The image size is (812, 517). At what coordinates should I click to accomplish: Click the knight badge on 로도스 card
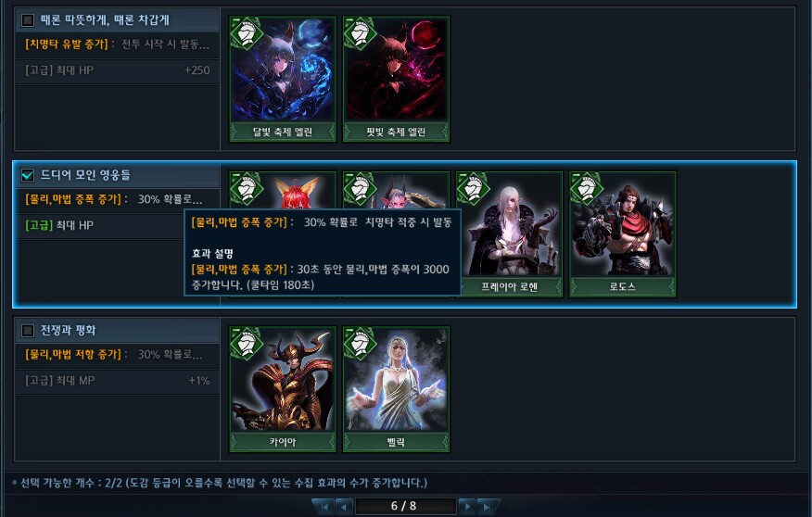pos(587,189)
